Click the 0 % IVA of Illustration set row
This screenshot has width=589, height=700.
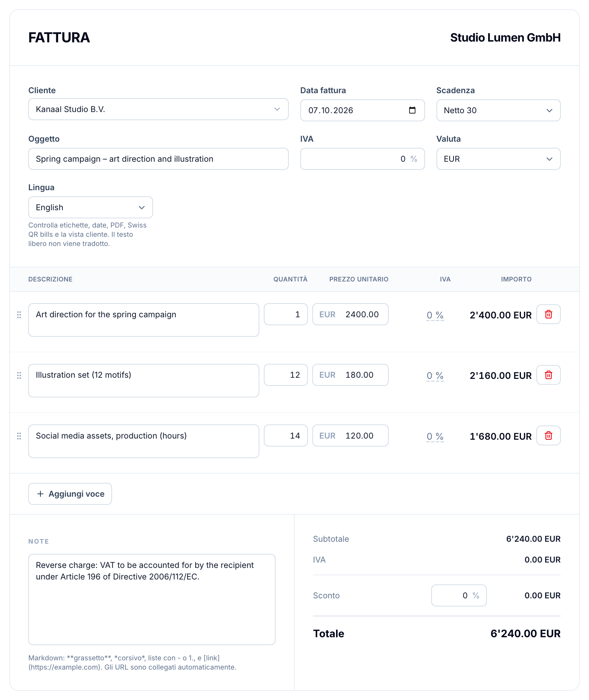435,376
